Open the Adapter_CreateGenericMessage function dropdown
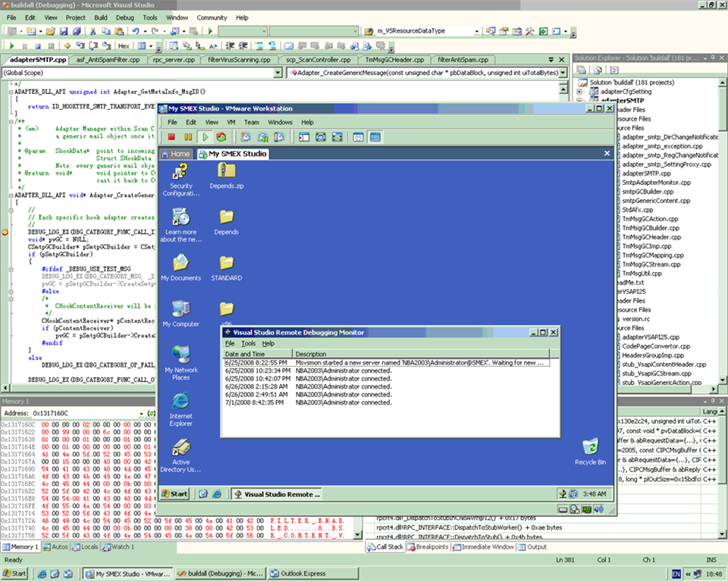This screenshot has height=582, width=728. click(563, 73)
